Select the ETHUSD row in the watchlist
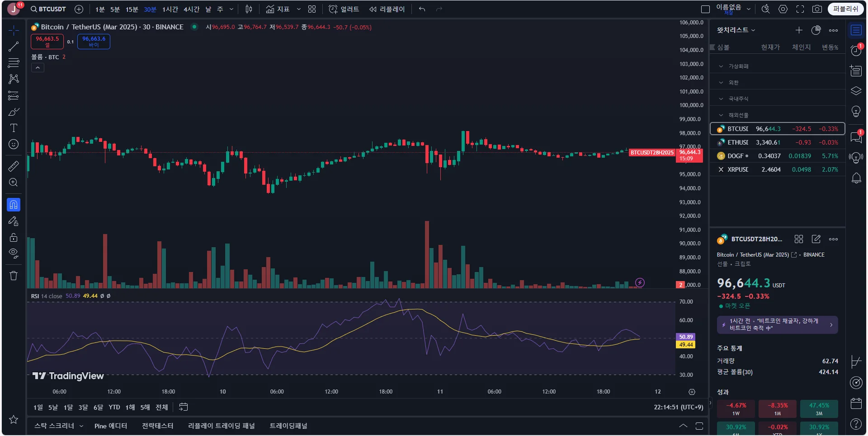Screen dimensions: 868x436 778,142
